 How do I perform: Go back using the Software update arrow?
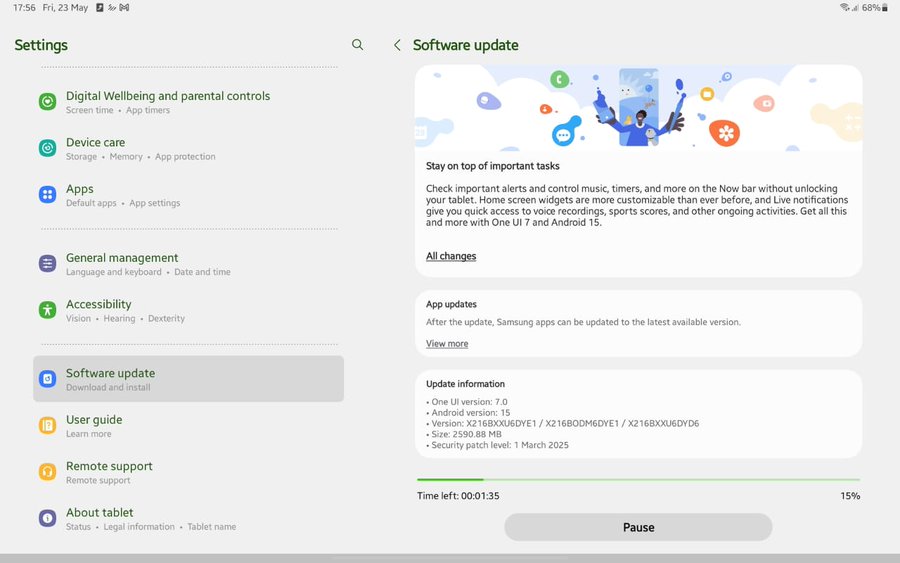point(397,45)
